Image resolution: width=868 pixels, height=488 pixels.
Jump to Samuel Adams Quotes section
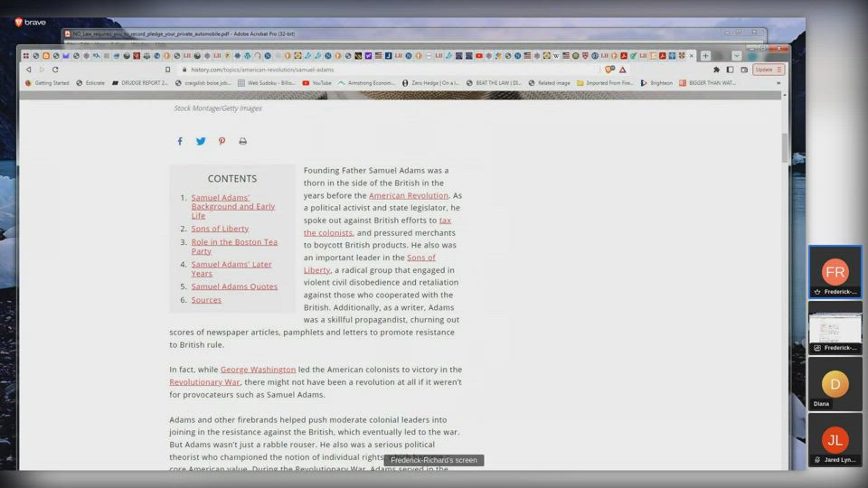234,286
